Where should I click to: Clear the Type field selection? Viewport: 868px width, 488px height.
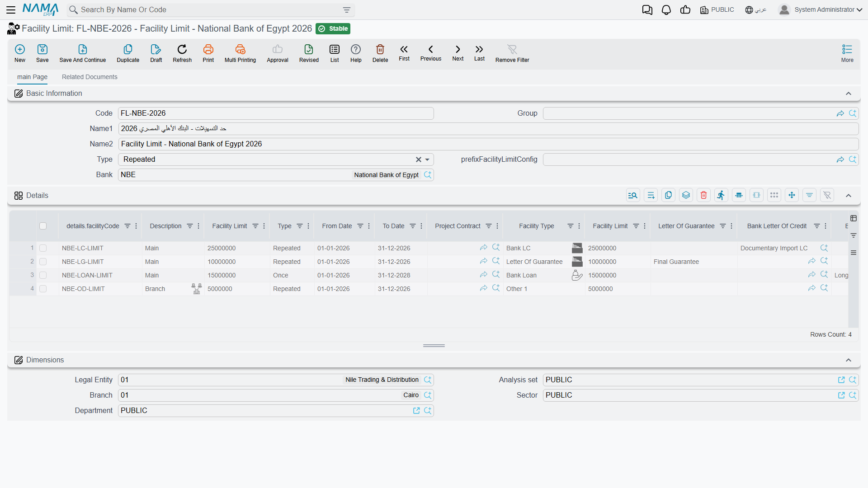tap(419, 160)
